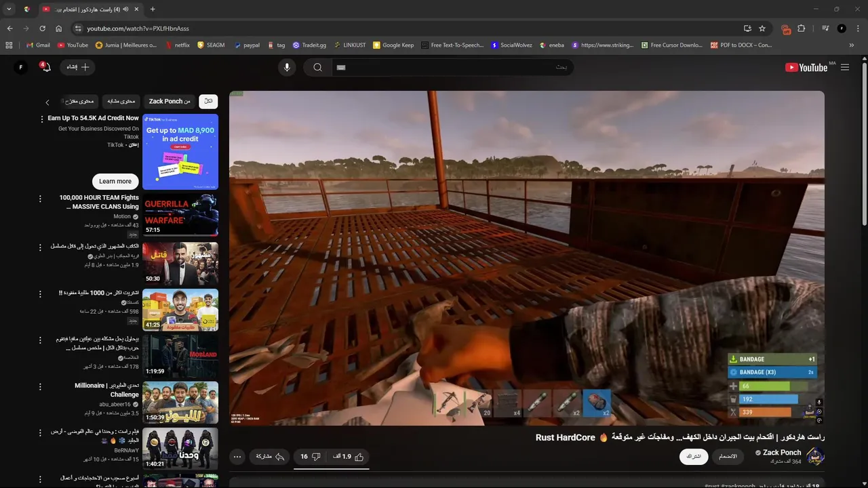868x488 pixels.
Task: Open the PDF to DOCX bookmark
Action: (741, 45)
